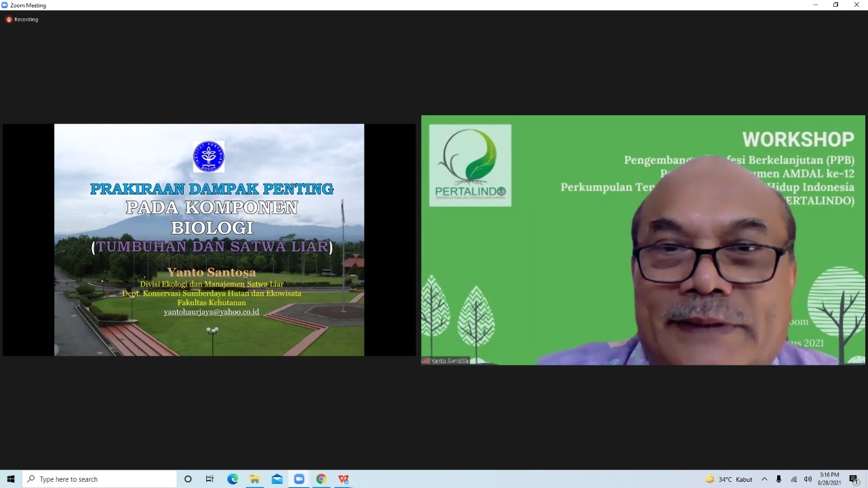Open the clock and calendar flyout

pyautogui.click(x=829, y=479)
